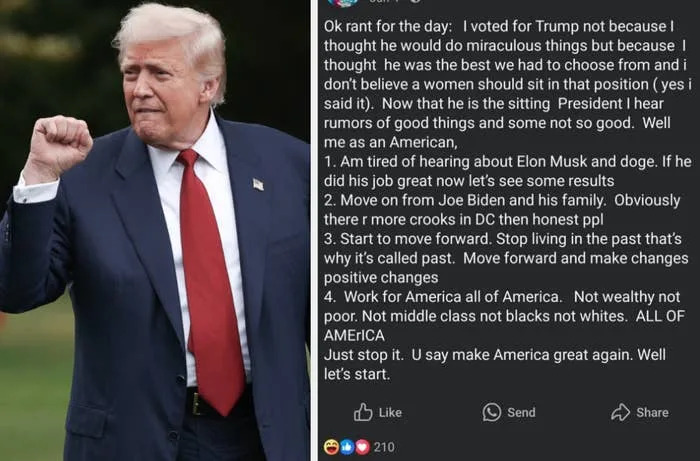Tap the Send text label
Viewport: 700px width, 461px height.
(521, 412)
